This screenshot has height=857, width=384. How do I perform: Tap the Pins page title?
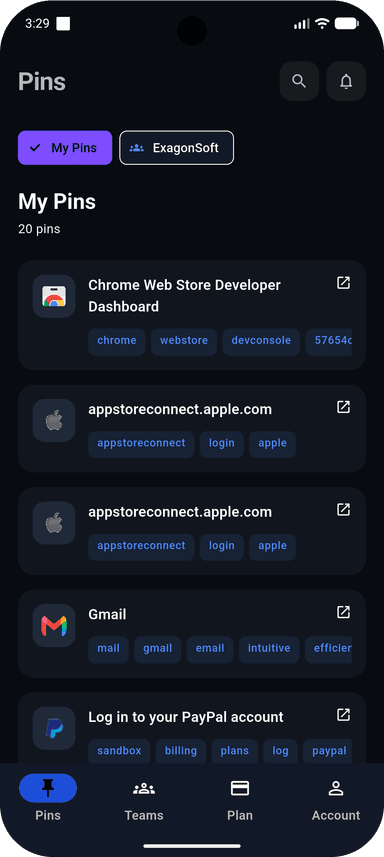pos(42,82)
